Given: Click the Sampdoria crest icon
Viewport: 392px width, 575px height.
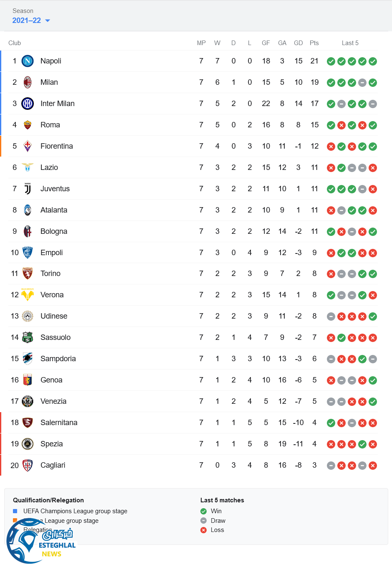Looking at the screenshot, I should pos(28,359).
